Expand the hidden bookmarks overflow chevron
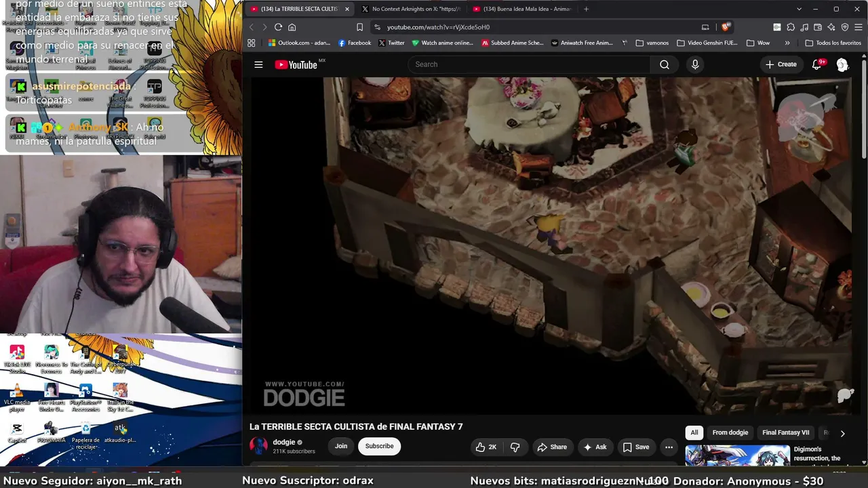The image size is (868, 488). (x=787, y=43)
